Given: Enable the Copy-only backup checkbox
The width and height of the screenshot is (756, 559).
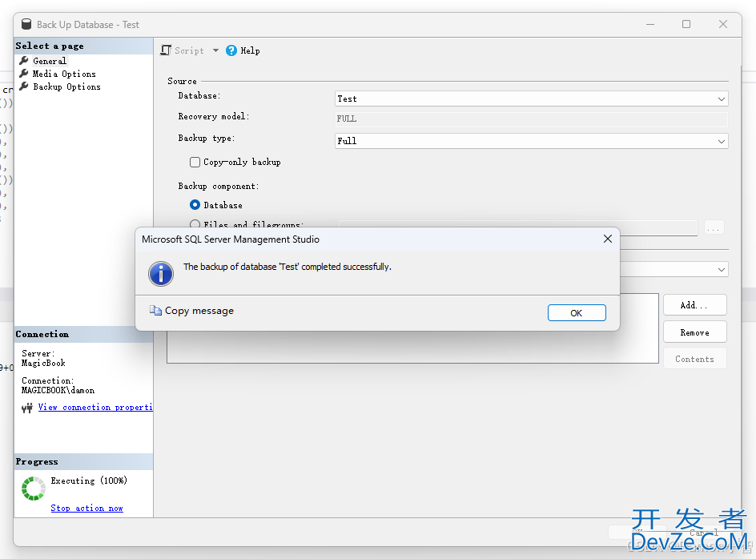Looking at the screenshot, I should [195, 162].
